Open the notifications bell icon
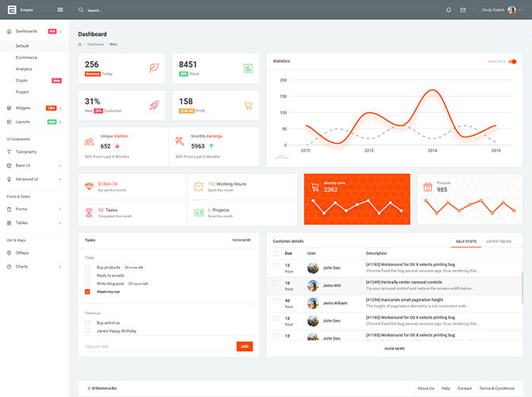532x397 pixels. tap(449, 10)
